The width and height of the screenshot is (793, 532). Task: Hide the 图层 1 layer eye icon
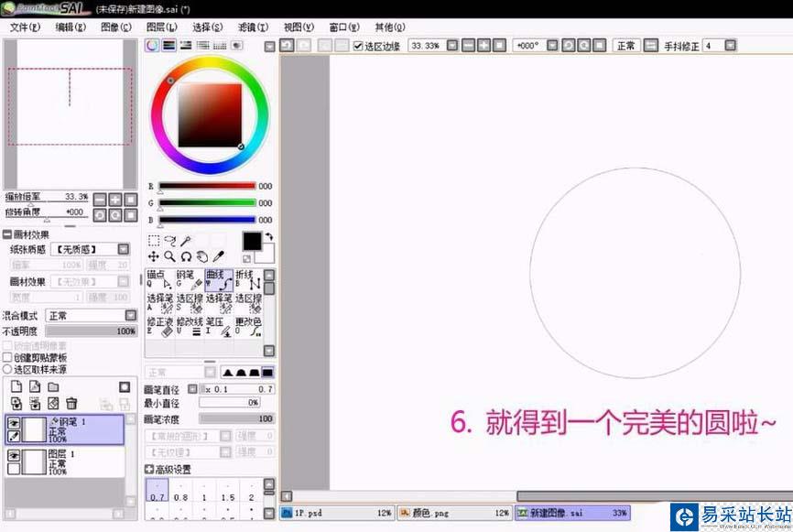(x=14, y=456)
